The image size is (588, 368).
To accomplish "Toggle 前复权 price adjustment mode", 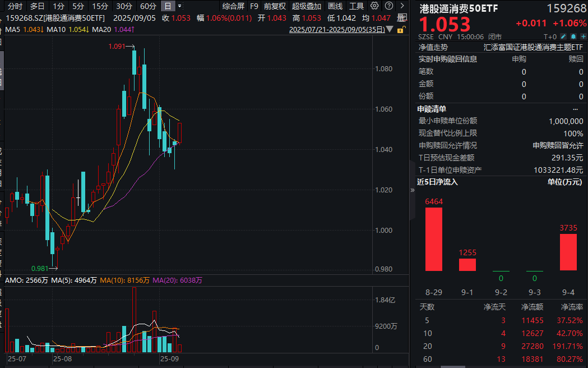I will pyautogui.click(x=275, y=6).
